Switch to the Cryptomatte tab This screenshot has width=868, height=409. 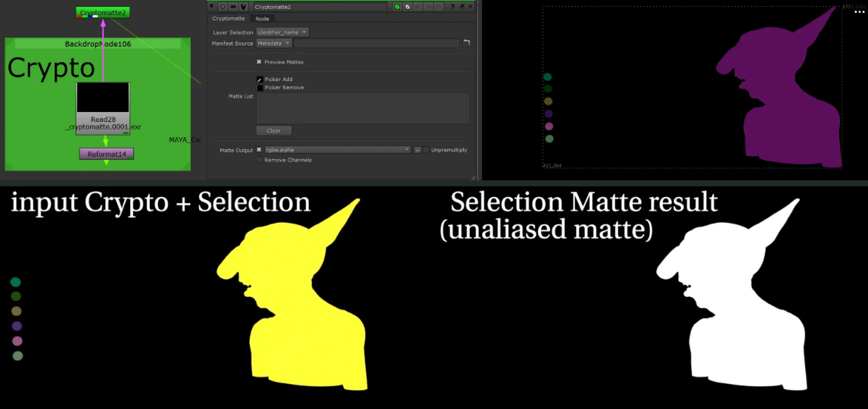pyautogui.click(x=229, y=18)
